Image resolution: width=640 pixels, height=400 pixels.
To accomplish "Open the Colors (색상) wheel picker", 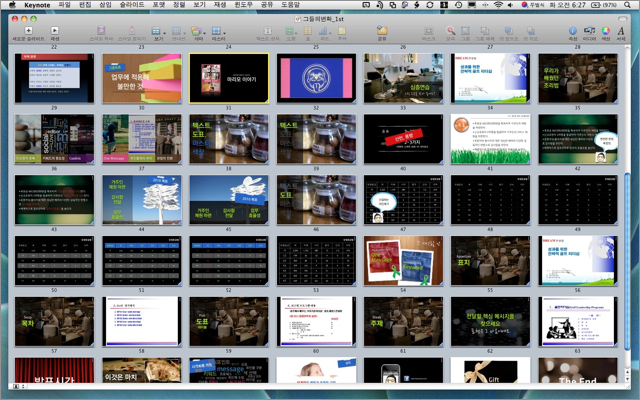I will pyautogui.click(x=606, y=31).
